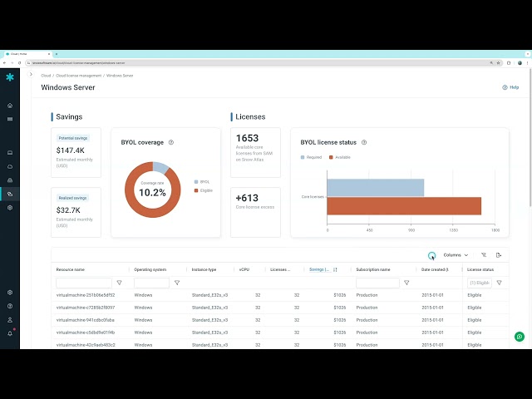Click the BYOL license status info icon
This screenshot has height=399, width=532.
coord(364,142)
